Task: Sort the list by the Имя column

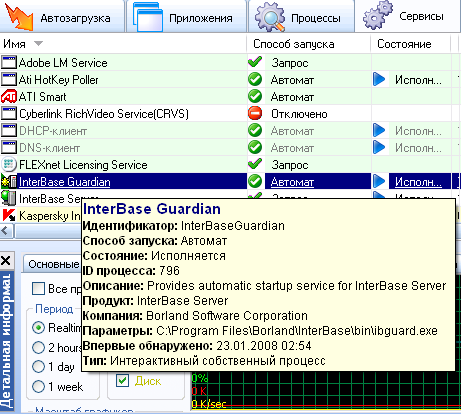Action: tap(123, 44)
